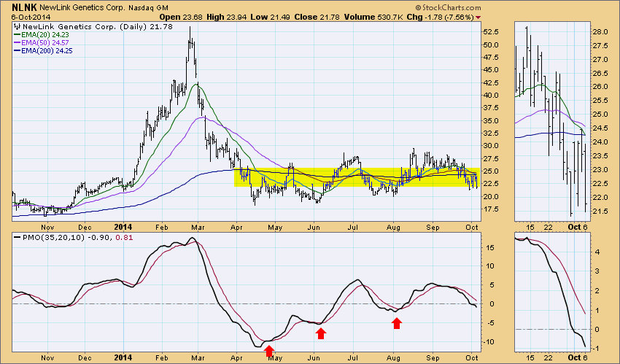Screen dimensions: 620x364
Task: Click the 4 label on zoomed PMO axis
Action: coord(597,252)
